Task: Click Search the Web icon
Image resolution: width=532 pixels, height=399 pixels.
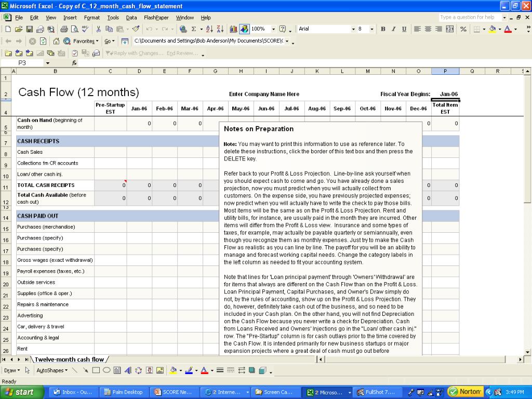Action: pos(67,42)
